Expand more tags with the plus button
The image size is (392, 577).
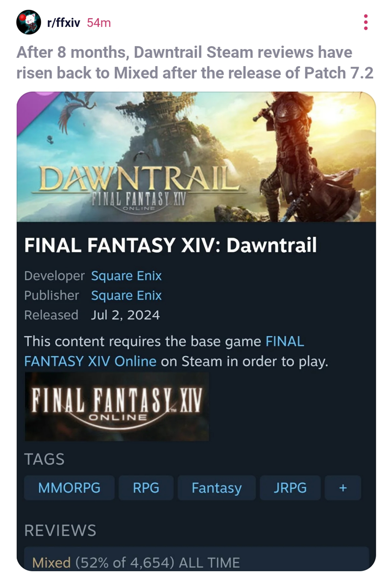(x=343, y=488)
